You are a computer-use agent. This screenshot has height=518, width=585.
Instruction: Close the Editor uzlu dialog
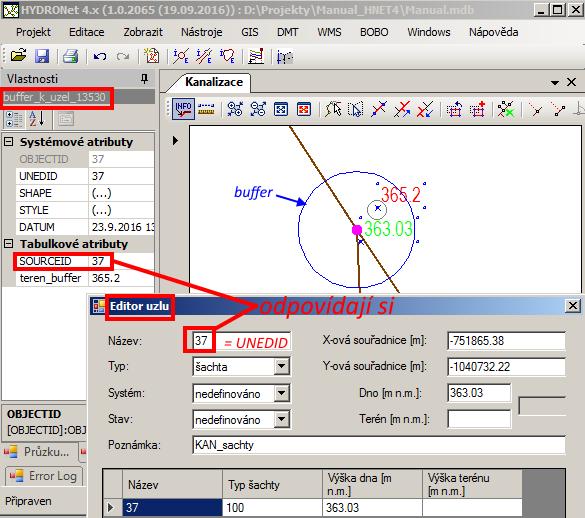tap(573, 306)
